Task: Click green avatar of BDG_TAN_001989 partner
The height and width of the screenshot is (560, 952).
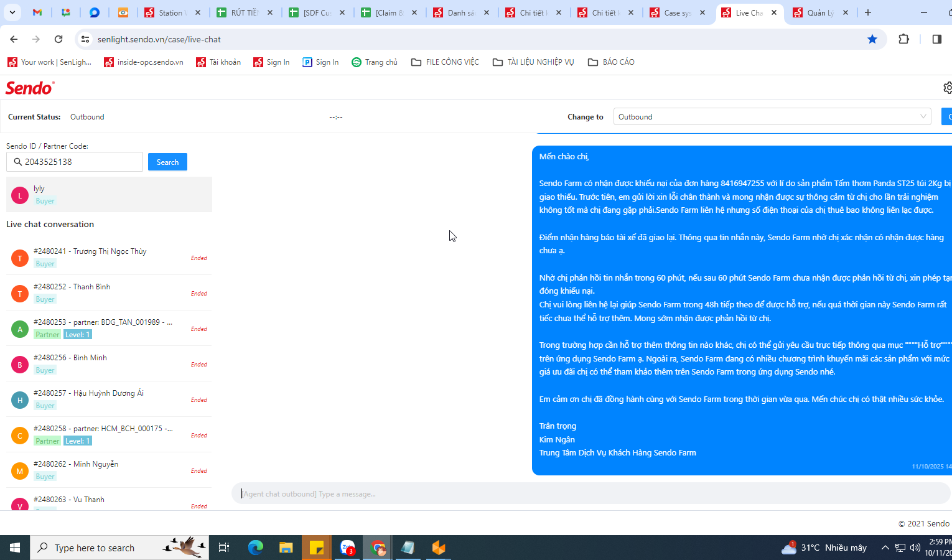Action: coord(20,329)
